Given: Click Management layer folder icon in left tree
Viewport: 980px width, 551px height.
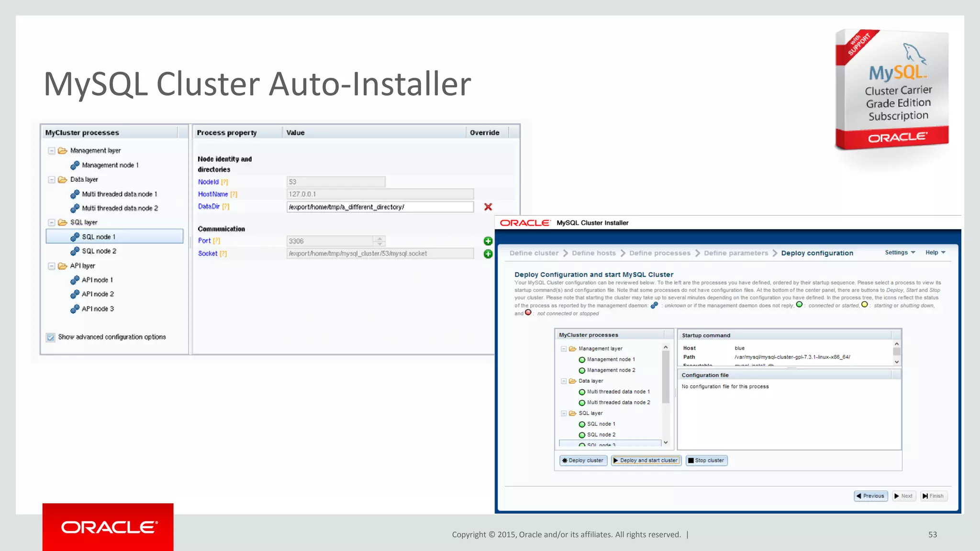Looking at the screenshot, I should pos(62,151).
